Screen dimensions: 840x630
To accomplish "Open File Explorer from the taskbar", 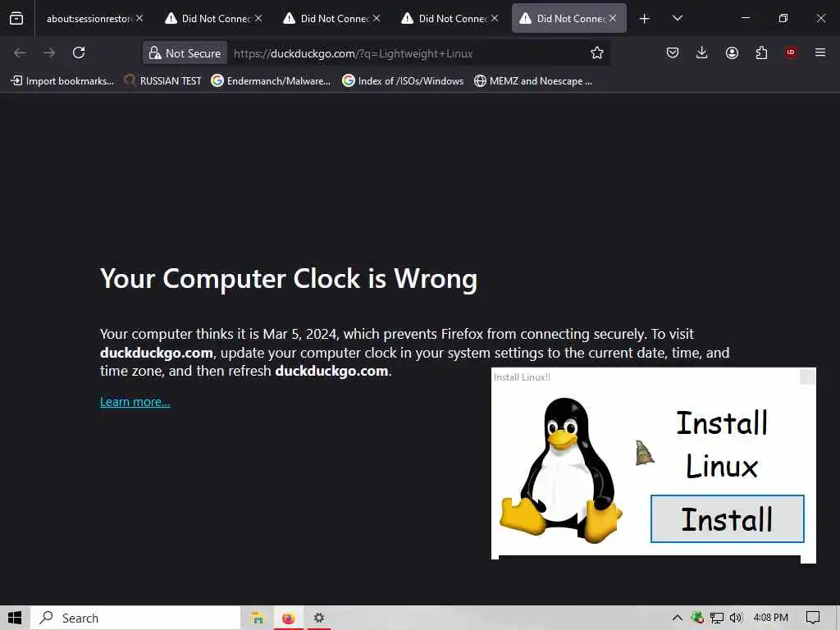I will [258, 618].
